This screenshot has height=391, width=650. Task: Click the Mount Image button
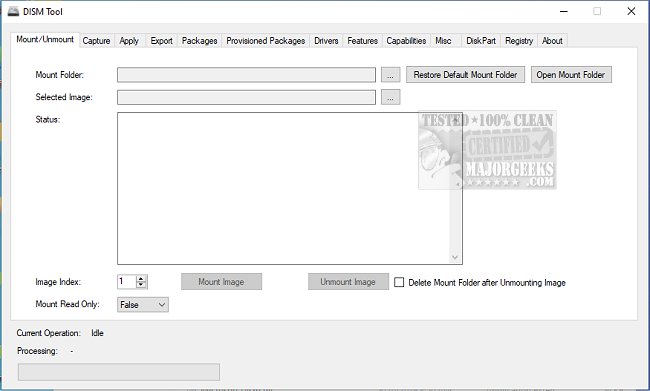click(x=221, y=282)
